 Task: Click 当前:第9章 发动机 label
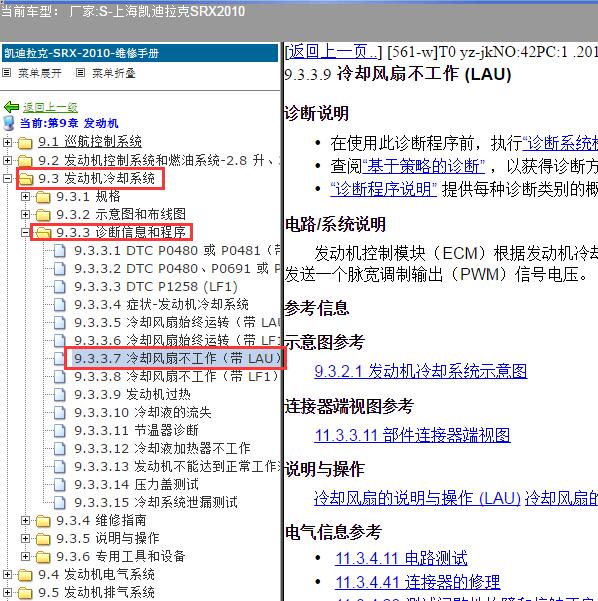coord(69,123)
